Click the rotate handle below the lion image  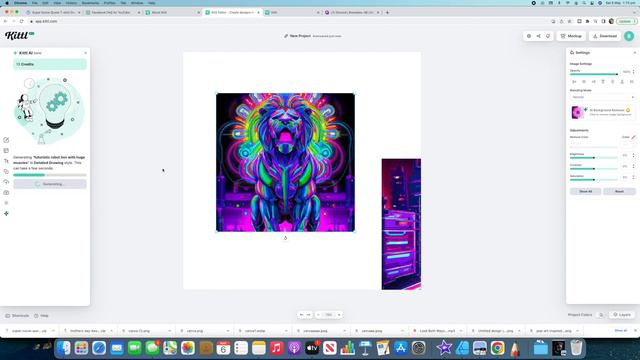tap(285, 238)
